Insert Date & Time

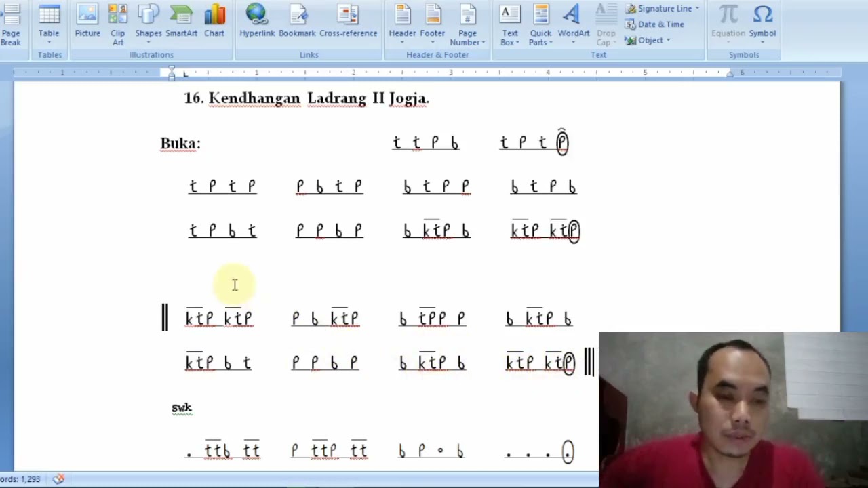click(x=654, y=24)
